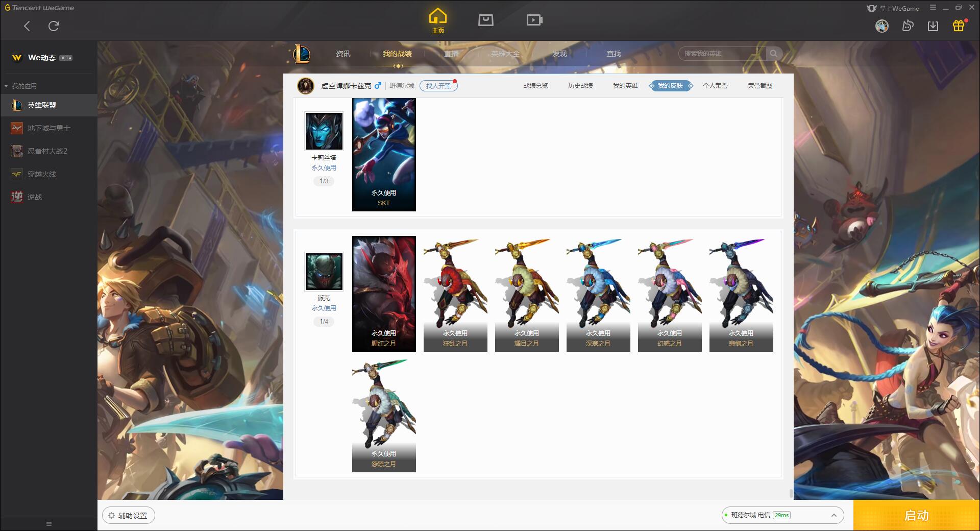The height and width of the screenshot is (531, 980).
Task: Select 穿越火线 in sidebar
Action: coord(48,174)
